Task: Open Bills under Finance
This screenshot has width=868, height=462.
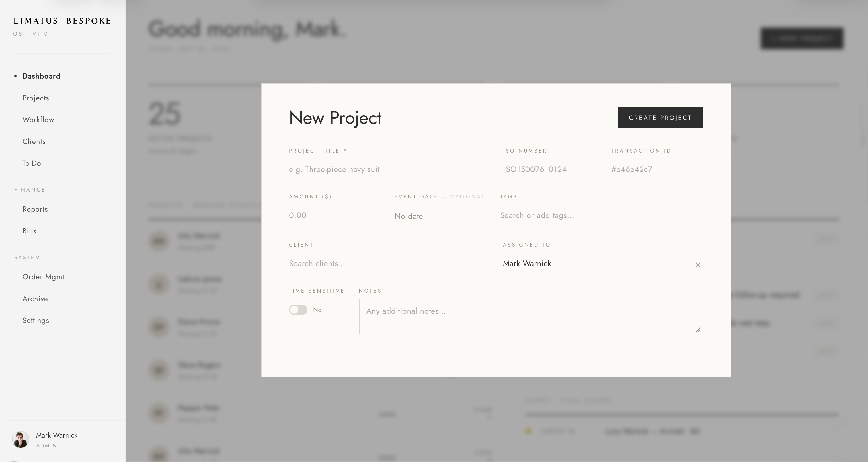Action: [29, 231]
